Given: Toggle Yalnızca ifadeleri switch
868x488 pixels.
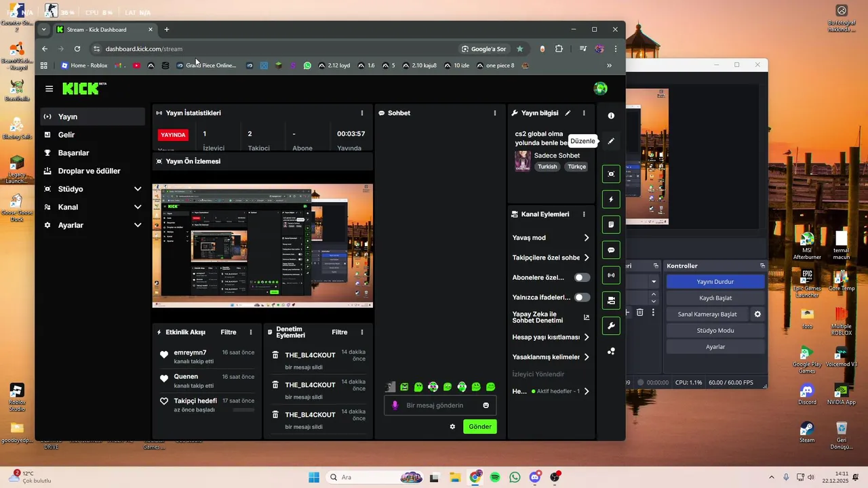Looking at the screenshot, I should (x=582, y=297).
